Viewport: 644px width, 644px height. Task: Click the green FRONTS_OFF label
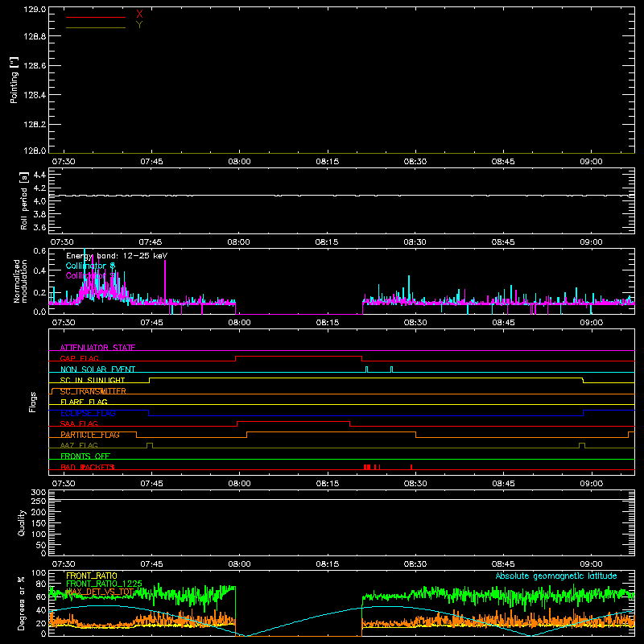85,456
